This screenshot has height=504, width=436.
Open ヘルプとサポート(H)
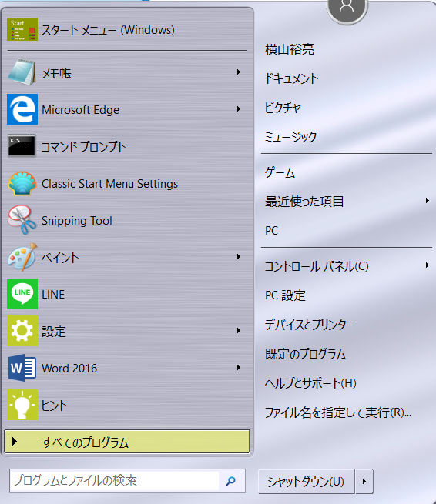(x=310, y=383)
